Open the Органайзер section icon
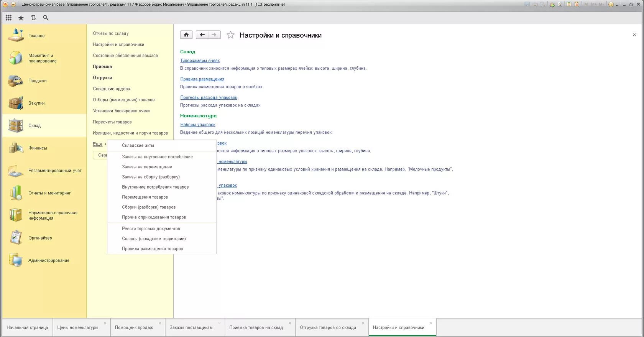Viewport: 644px width, 337px height. pyautogui.click(x=16, y=238)
